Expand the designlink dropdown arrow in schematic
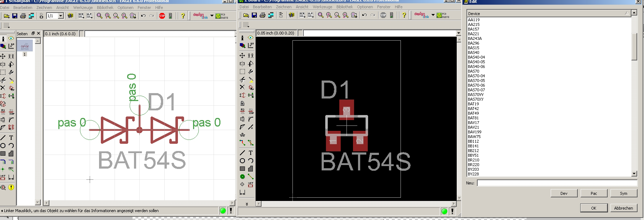 [212, 16]
